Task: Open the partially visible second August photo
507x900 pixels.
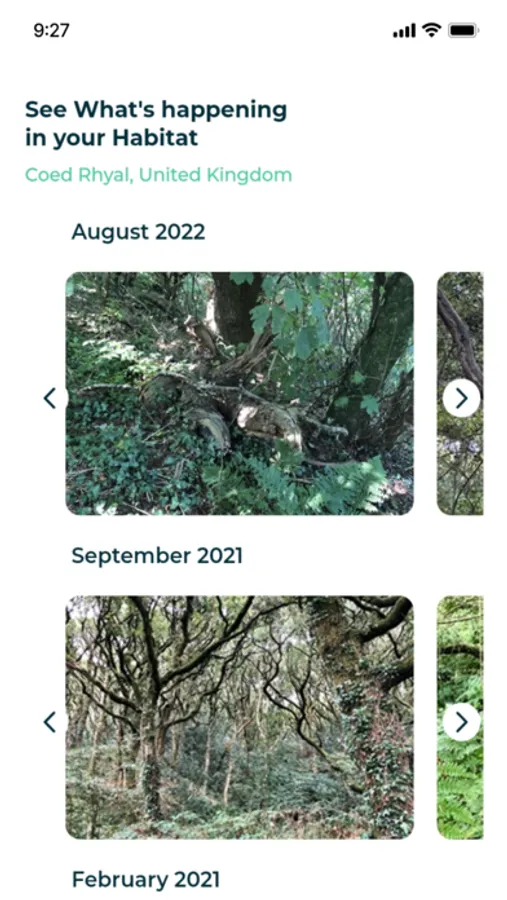Action: (x=460, y=393)
